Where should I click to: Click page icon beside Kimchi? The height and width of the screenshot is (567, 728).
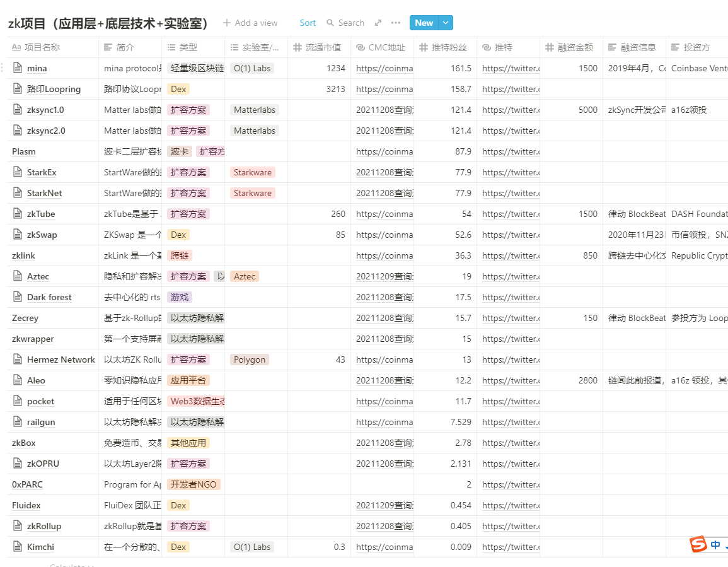(x=18, y=547)
